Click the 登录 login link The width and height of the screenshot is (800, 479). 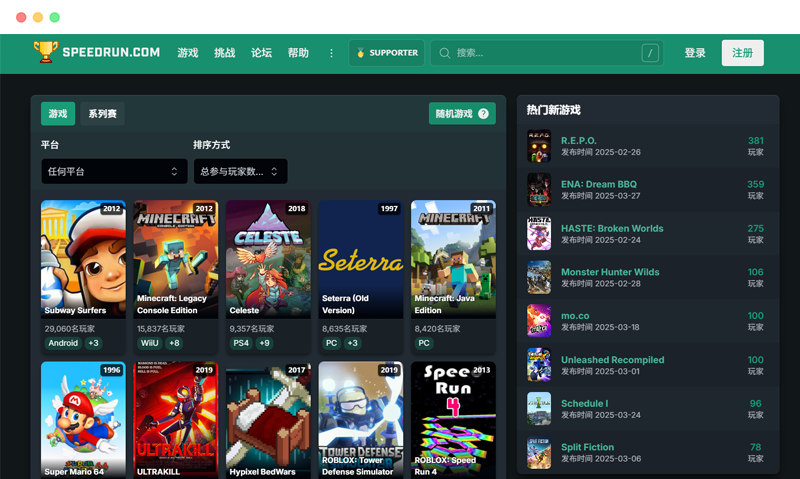pos(695,53)
